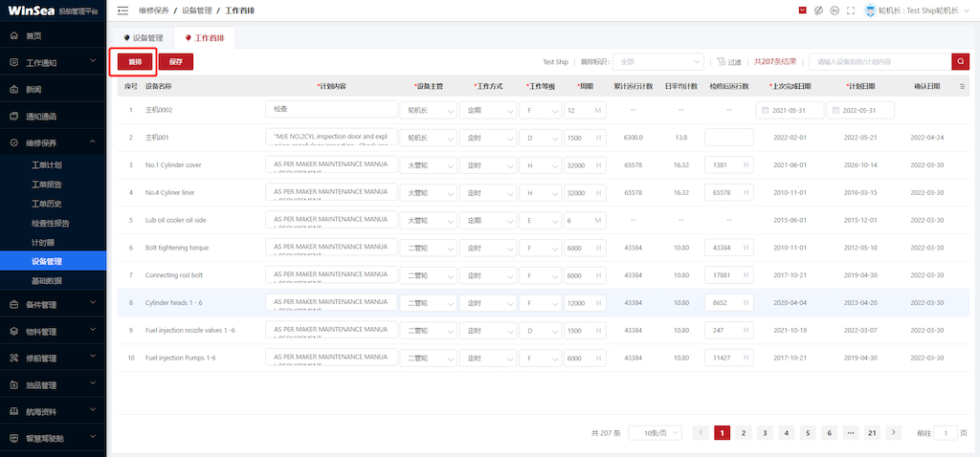The height and width of the screenshot is (457, 980).
Task: Open 设备主管 dropdown for Lub oil cooler row
Action: click(x=428, y=221)
